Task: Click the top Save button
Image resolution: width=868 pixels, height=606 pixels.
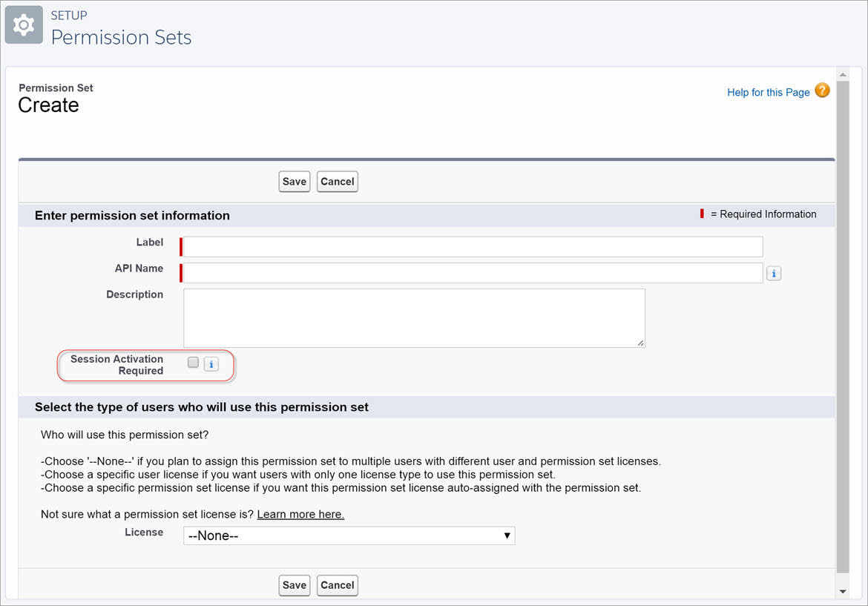Action: point(295,182)
